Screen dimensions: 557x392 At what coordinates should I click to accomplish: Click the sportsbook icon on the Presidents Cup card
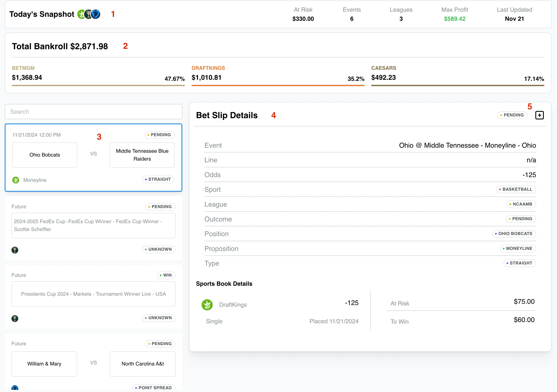(x=15, y=318)
